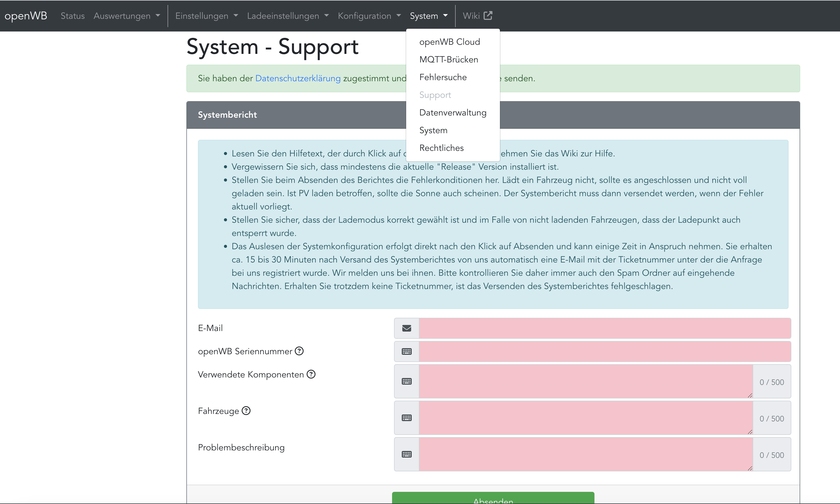
Task: Open the Konfiguration dropdown
Action: pos(369,16)
